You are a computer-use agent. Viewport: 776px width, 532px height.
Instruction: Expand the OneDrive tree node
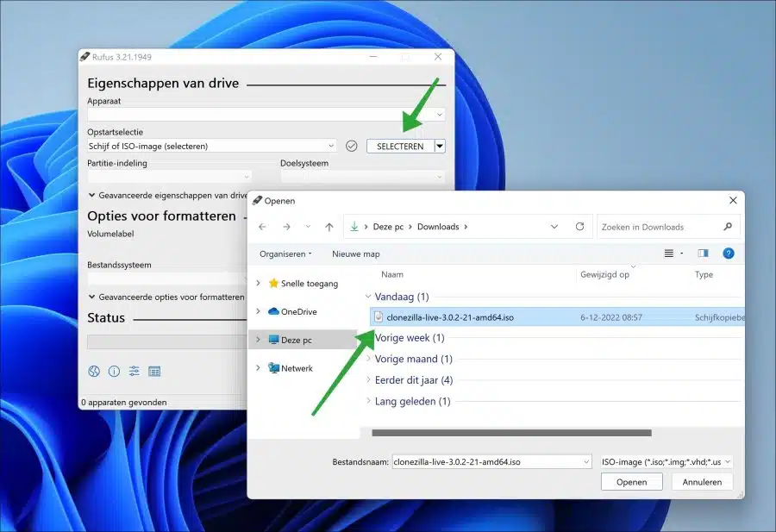[259, 311]
